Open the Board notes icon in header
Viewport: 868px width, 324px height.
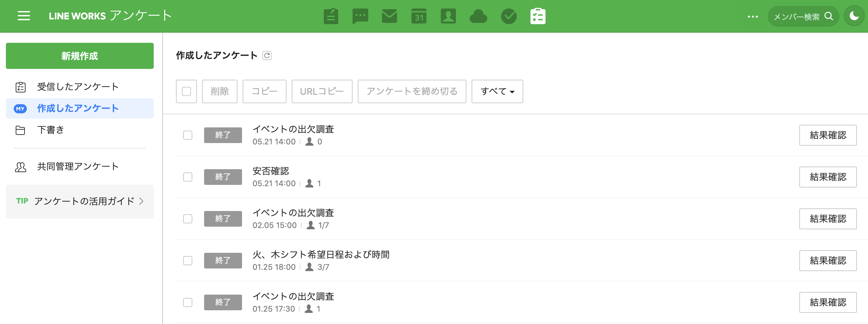coord(331,16)
